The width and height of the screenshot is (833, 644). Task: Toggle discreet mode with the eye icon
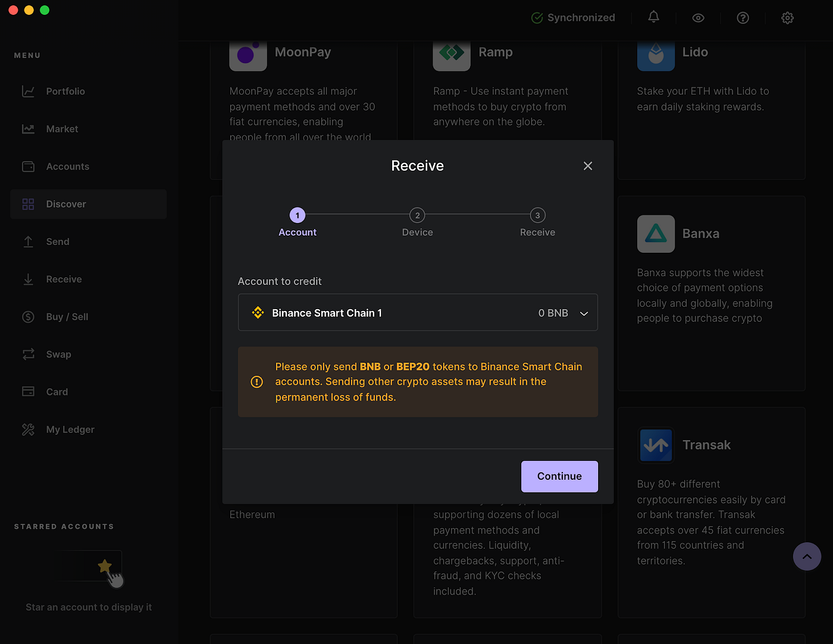pos(698,17)
